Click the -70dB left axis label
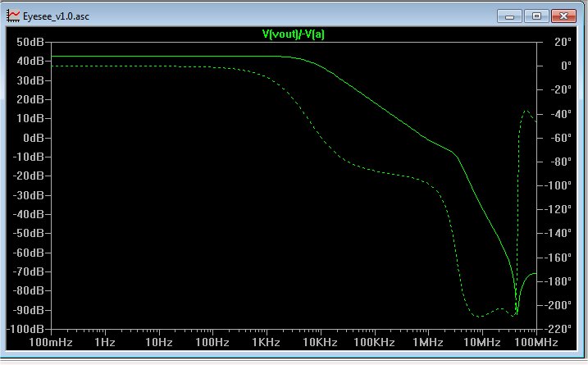Image resolution: width=588 pixels, height=365 pixels. point(29,271)
